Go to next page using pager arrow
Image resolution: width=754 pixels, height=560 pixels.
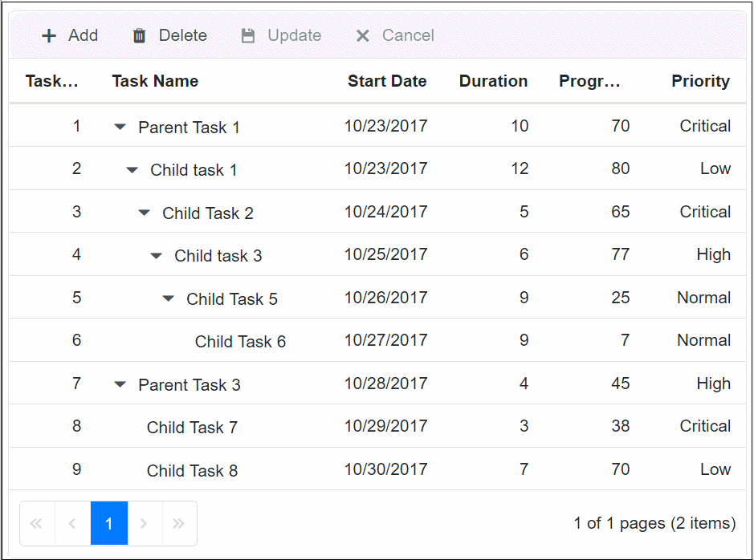tap(145, 524)
